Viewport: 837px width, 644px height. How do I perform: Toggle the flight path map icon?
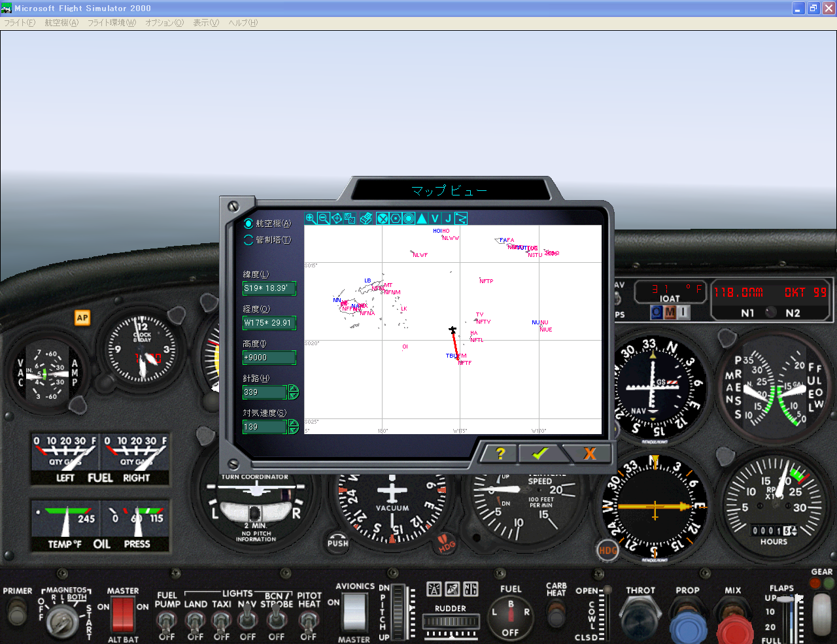(461, 218)
